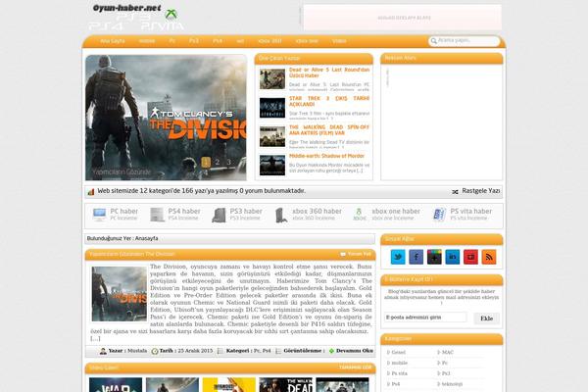588x392 pixels.
Task: Select slide 2 in image slider
Action: pyautogui.click(x=218, y=162)
